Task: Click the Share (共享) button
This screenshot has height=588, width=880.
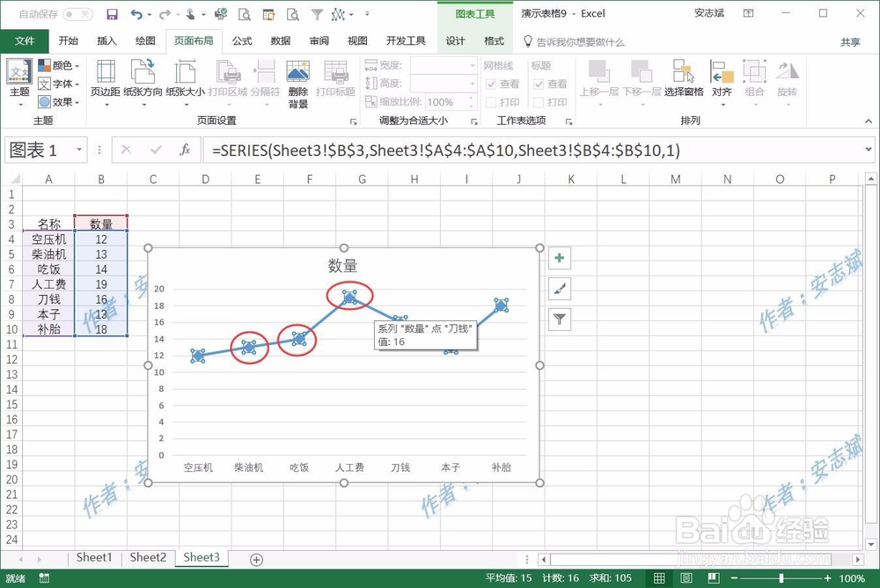Action: [x=850, y=42]
